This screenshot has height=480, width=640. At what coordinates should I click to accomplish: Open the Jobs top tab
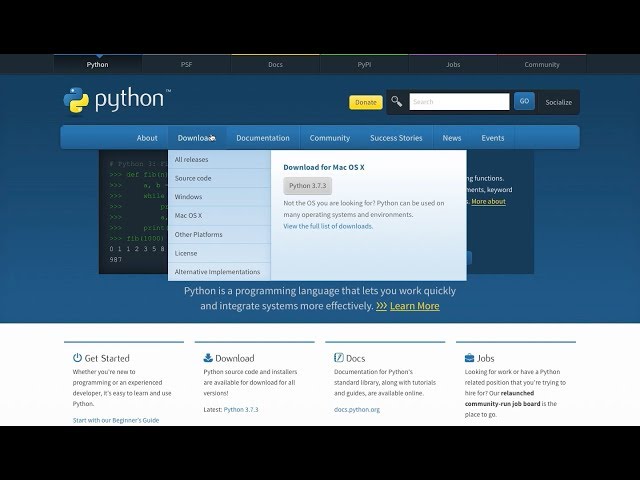pyautogui.click(x=453, y=64)
